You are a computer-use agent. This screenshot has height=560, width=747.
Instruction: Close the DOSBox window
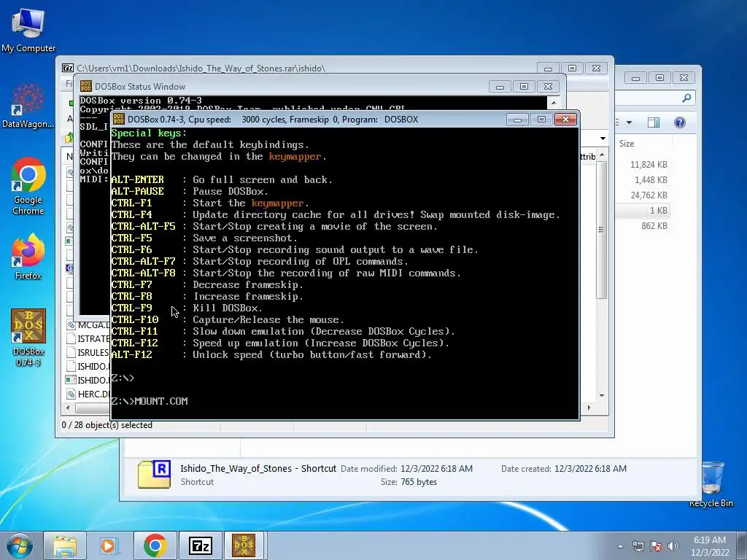click(565, 119)
